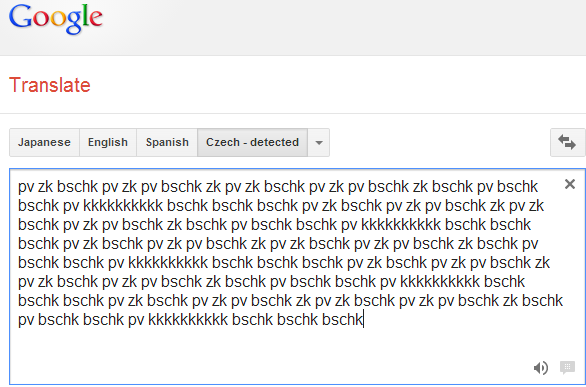Clear the source text with X
Screen dimensions: 586x387
(x=570, y=184)
